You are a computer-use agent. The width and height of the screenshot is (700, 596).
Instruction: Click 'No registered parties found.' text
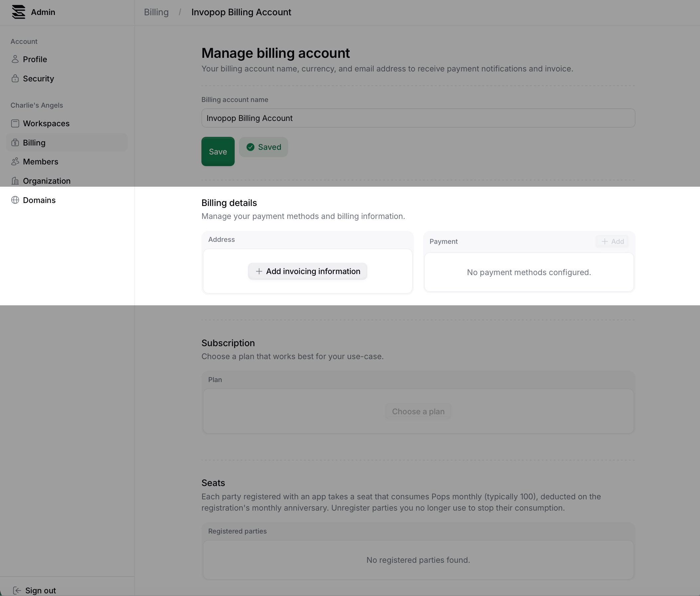pos(418,560)
